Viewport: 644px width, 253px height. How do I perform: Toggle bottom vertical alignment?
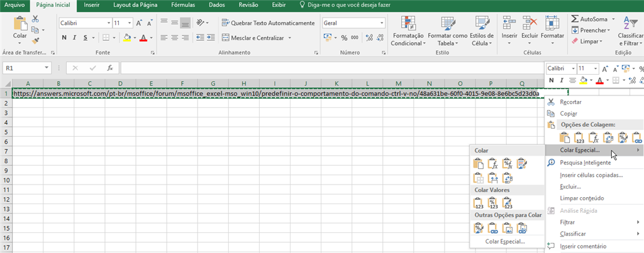186,23
